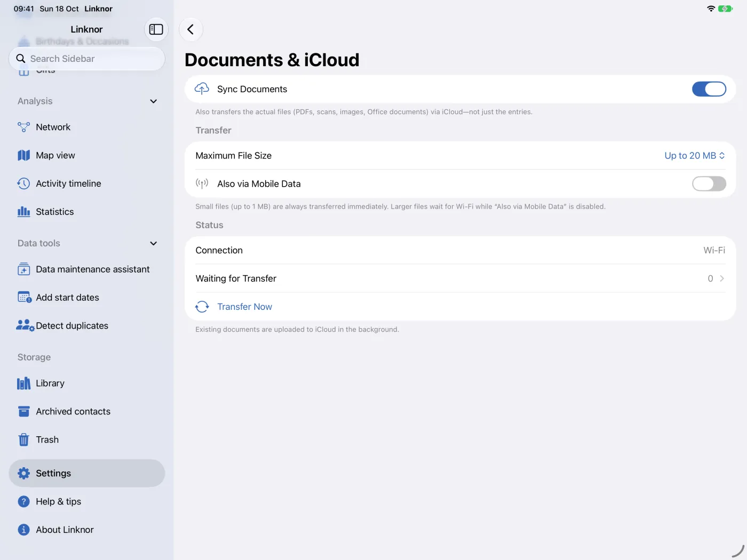This screenshot has height=560, width=747.
Task: Open Archived contacts
Action: (87, 412)
